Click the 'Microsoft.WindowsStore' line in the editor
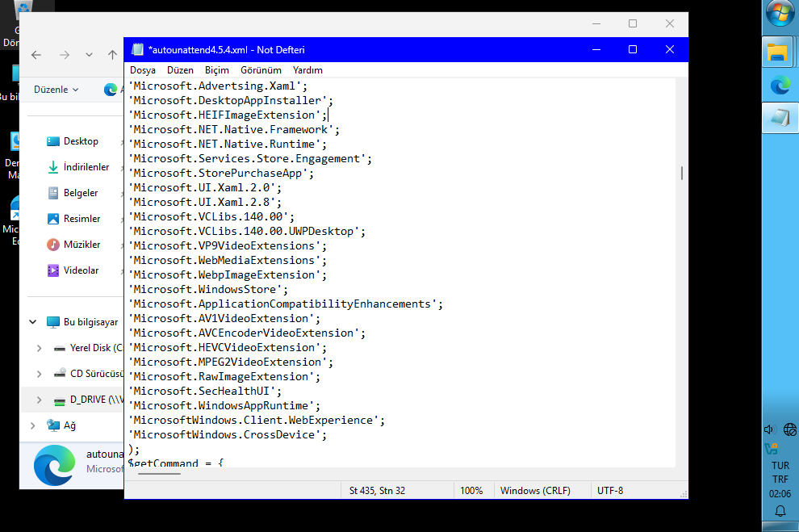 [x=208, y=290]
